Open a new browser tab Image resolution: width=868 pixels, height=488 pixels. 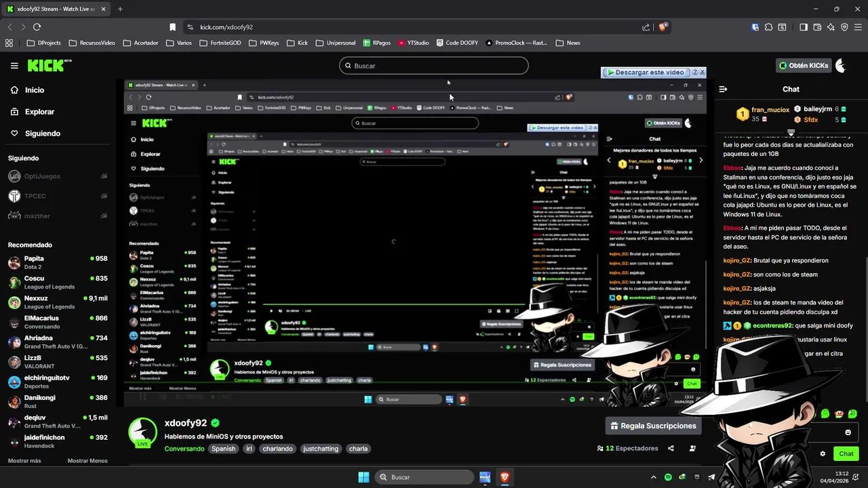(x=120, y=9)
